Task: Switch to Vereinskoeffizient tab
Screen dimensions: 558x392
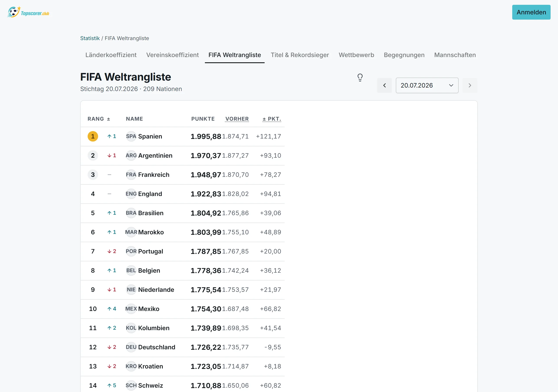Action: (x=173, y=55)
